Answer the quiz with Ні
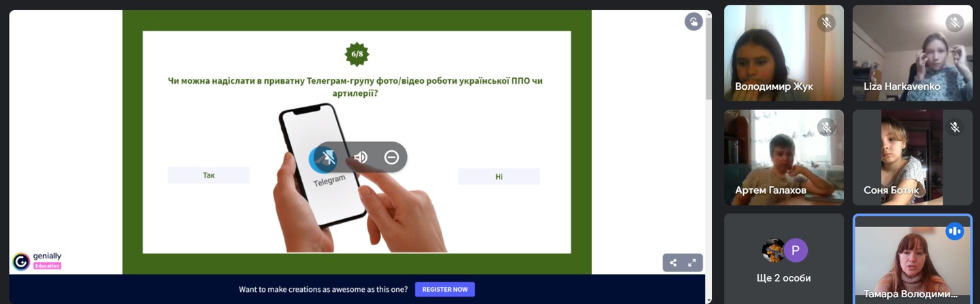Image resolution: width=980 pixels, height=304 pixels. pos(499,177)
